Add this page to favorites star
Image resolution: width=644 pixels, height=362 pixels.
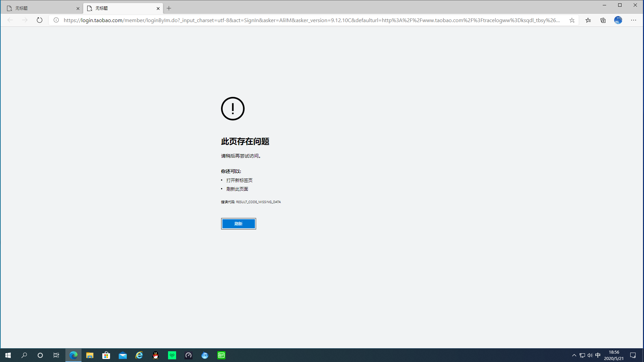click(572, 20)
